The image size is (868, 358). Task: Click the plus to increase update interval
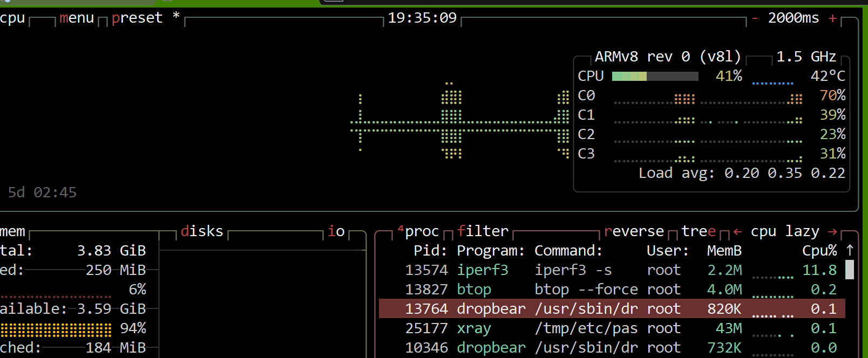tap(832, 18)
